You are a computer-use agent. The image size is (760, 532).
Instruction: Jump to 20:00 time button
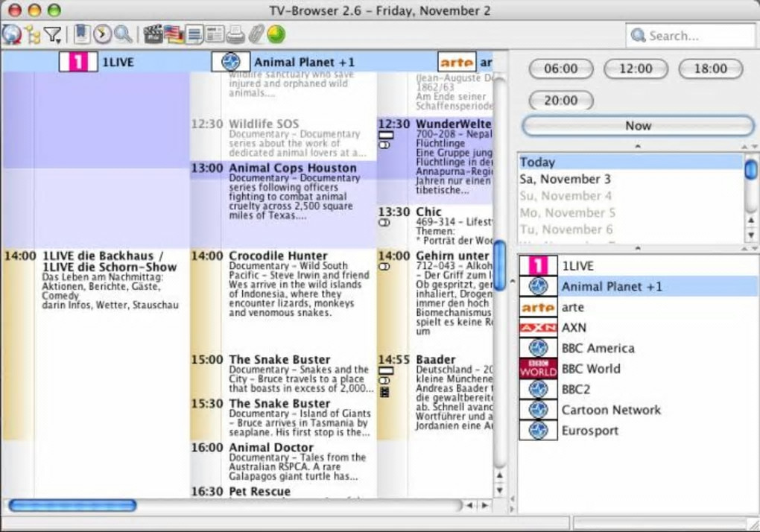tap(561, 101)
